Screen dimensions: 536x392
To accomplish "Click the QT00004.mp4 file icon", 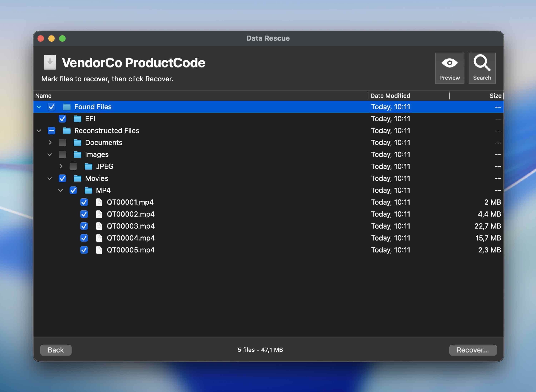I will [99, 238].
